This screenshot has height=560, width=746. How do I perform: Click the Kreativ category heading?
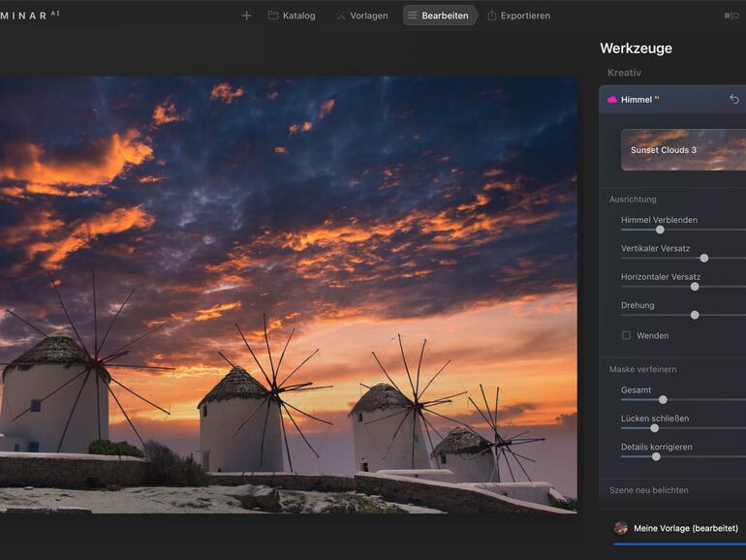click(624, 73)
